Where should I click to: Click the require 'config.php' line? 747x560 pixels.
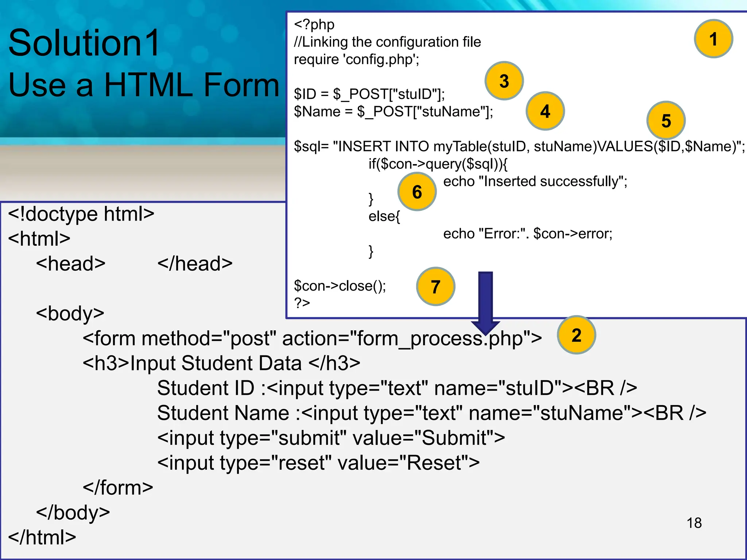point(356,59)
